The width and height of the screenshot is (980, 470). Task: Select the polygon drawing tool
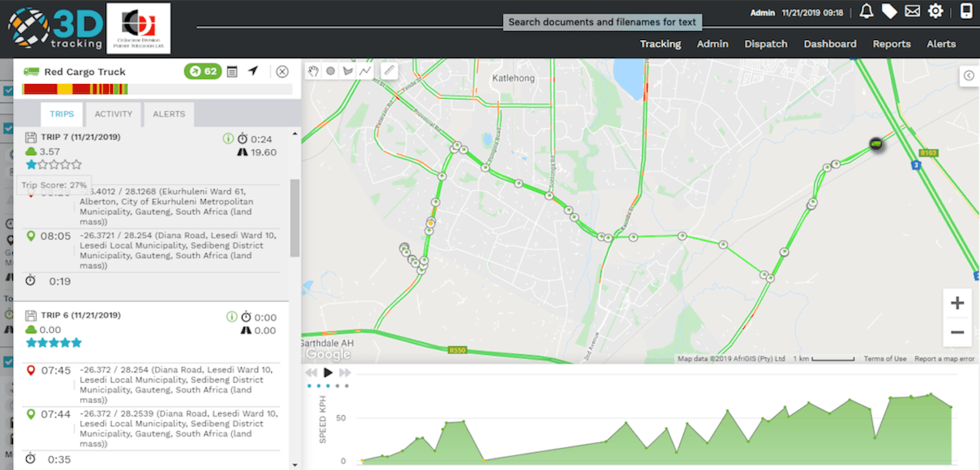349,72
